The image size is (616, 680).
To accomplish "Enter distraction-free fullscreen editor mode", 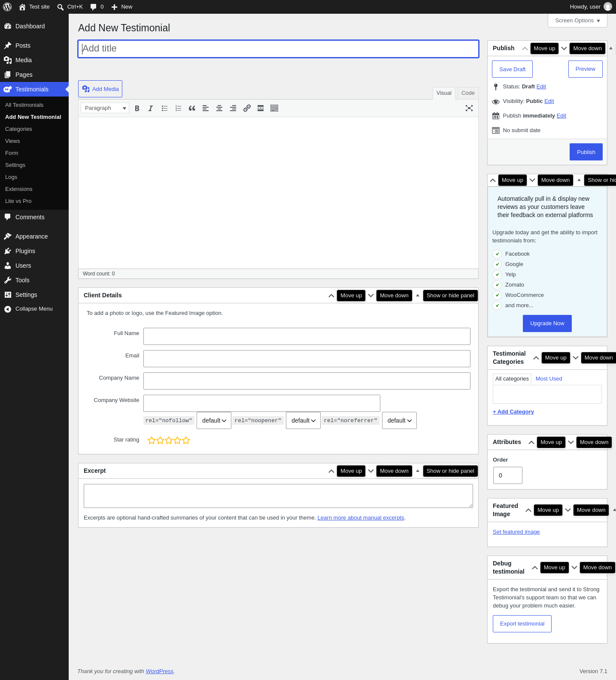I will tap(469, 108).
